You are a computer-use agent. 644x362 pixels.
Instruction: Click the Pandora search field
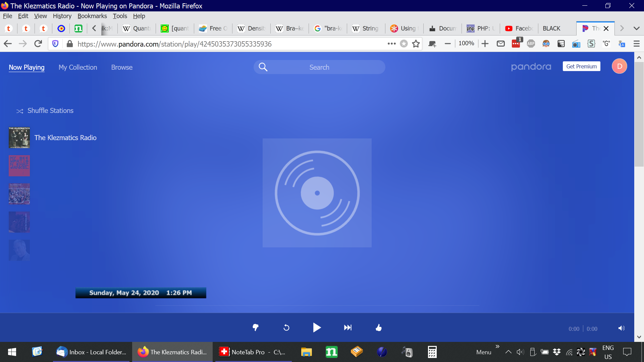click(319, 67)
